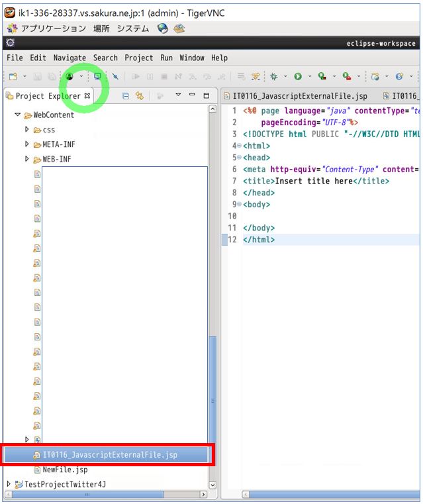Open the システム desktop menu
The image size is (423, 504).
[x=132, y=28]
